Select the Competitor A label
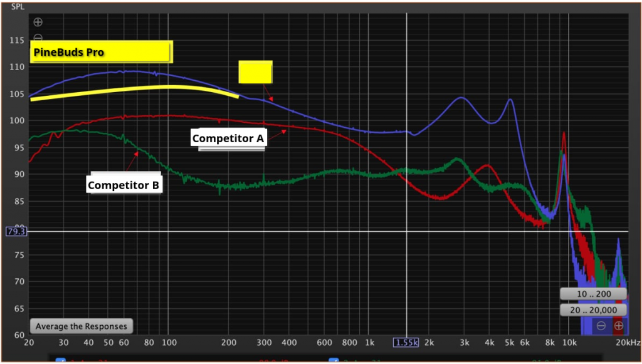This screenshot has height=364, width=642. click(x=229, y=138)
